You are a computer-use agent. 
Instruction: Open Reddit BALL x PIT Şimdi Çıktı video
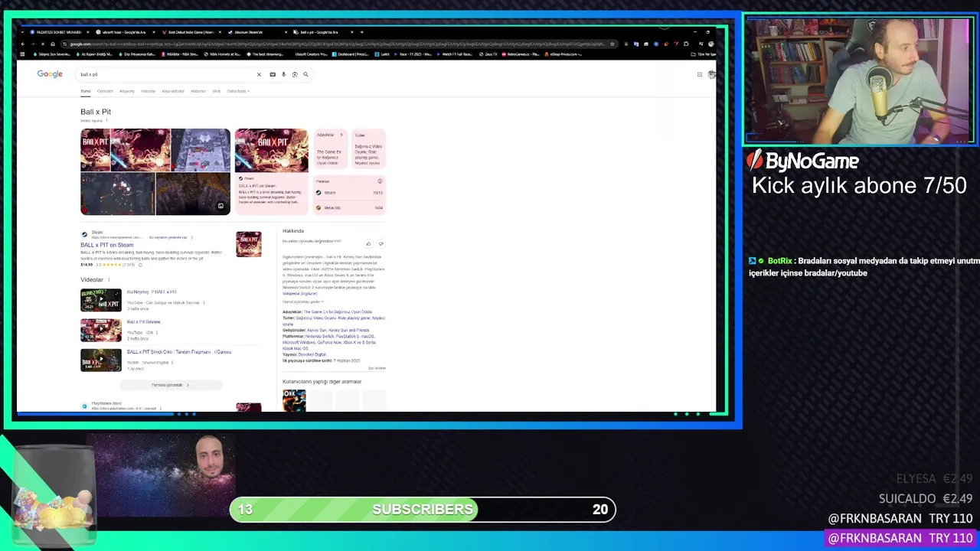pos(101,360)
